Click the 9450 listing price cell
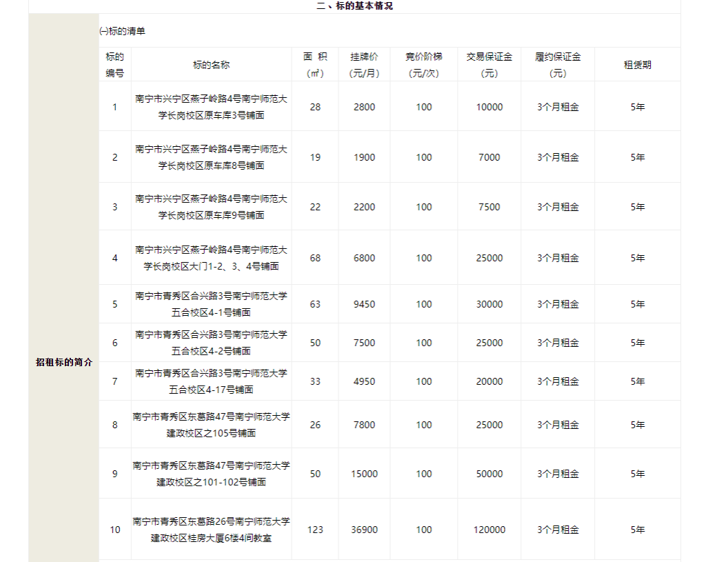The image size is (728, 562). pos(364,304)
